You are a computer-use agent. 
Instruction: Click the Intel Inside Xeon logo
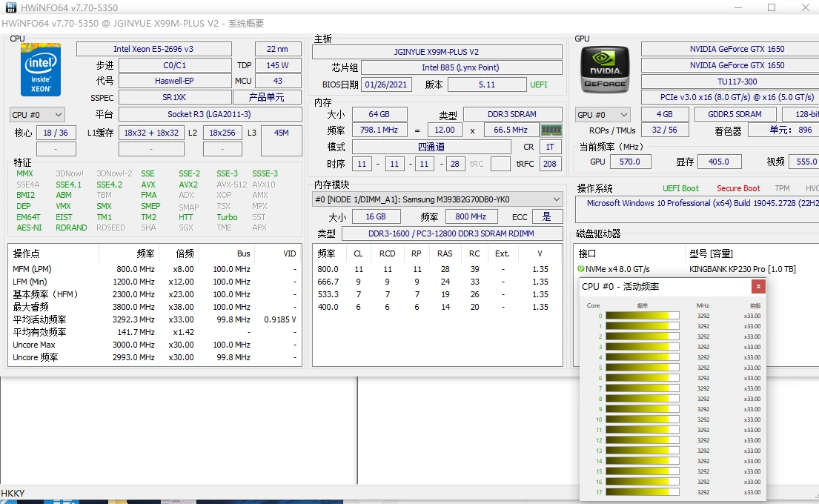41,70
